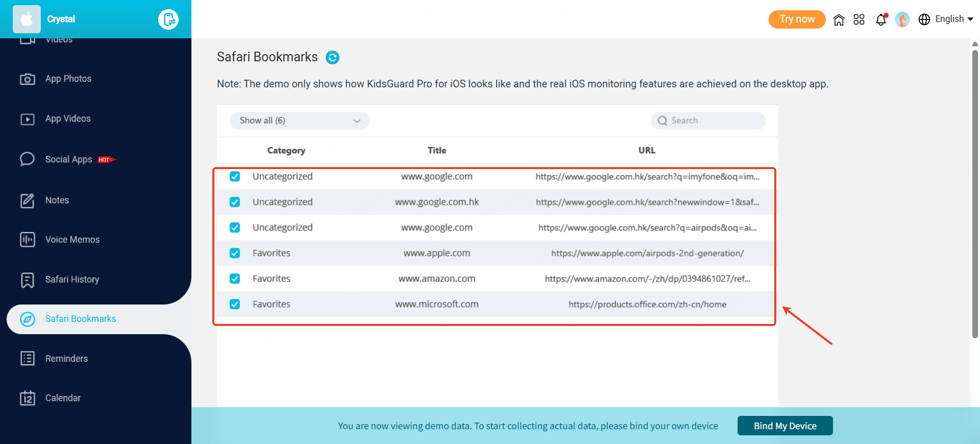Click the Crystal device name
The height and width of the screenshot is (444, 980).
(x=61, y=19)
